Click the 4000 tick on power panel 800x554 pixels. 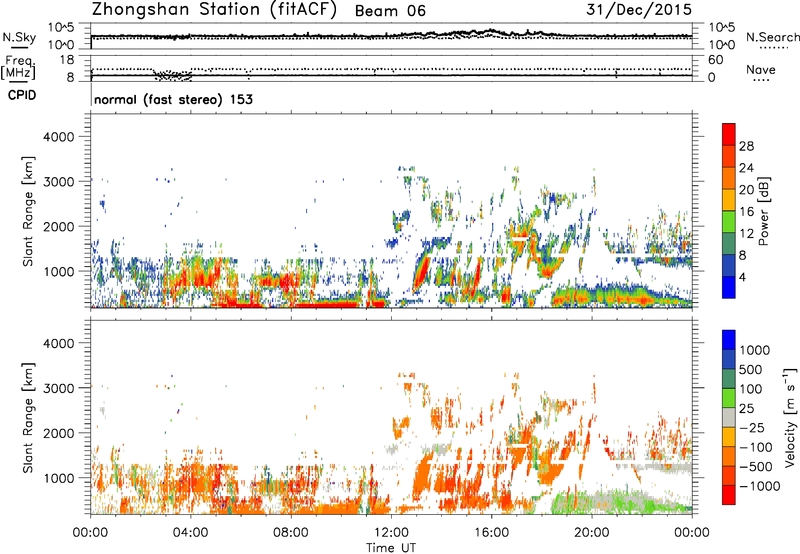tap(58, 137)
